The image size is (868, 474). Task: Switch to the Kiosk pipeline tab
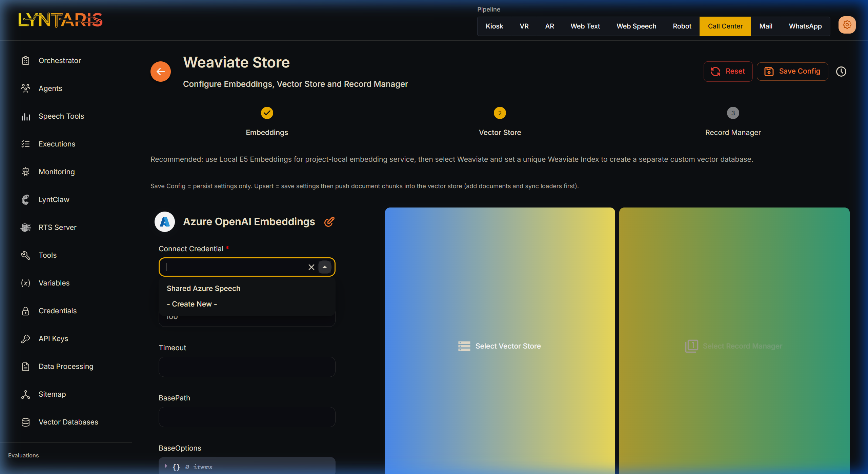point(494,26)
